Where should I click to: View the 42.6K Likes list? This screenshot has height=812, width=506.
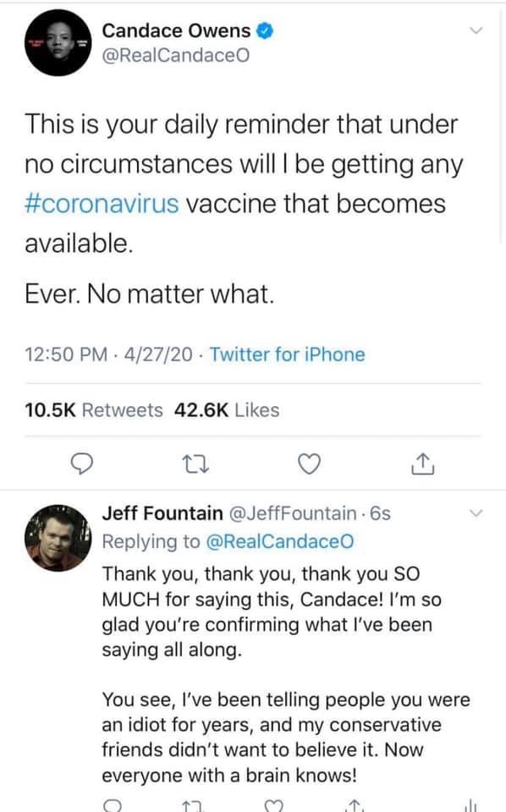(227, 410)
